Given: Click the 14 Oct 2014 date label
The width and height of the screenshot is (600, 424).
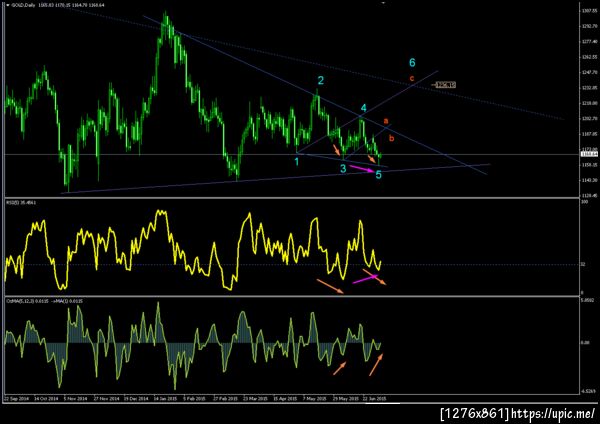Looking at the screenshot, I should point(46,398).
